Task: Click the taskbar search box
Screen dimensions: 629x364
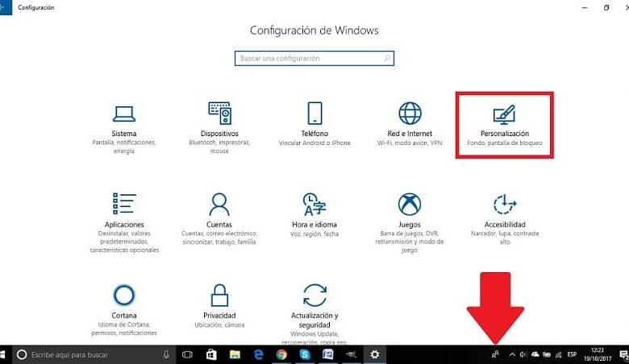Action: (94, 355)
